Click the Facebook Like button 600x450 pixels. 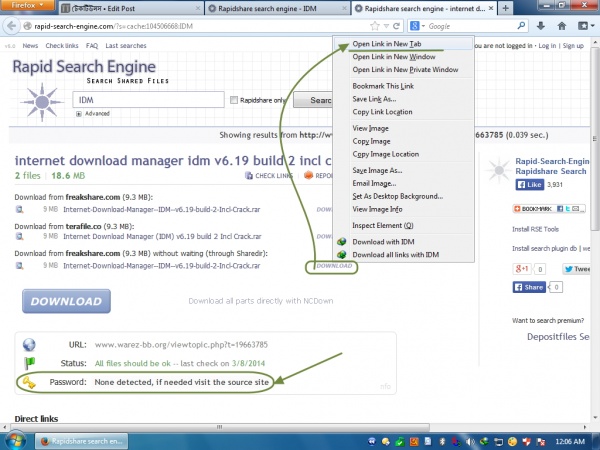[530, 185]
